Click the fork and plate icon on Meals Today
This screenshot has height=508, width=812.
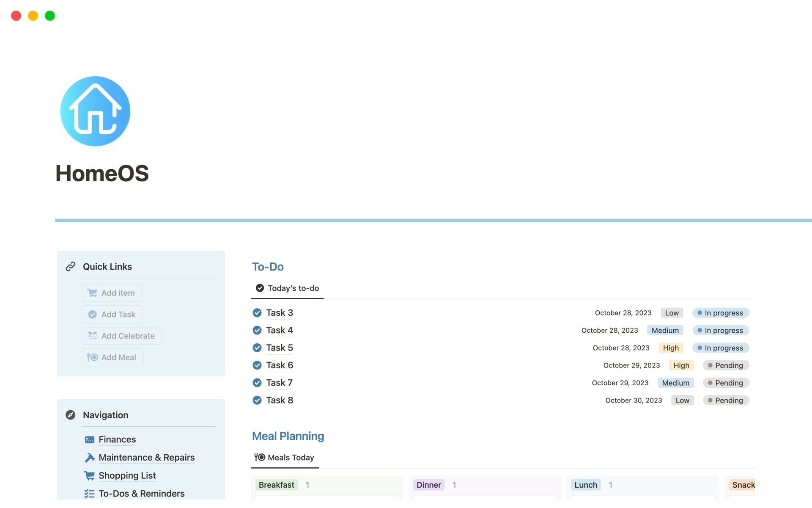tap(260, 457)
